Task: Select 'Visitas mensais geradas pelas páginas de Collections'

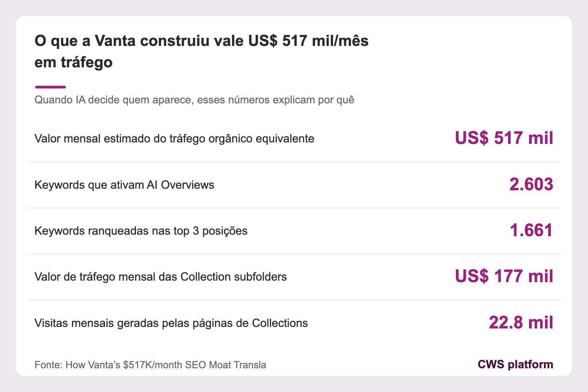Action: pos(171,323)
